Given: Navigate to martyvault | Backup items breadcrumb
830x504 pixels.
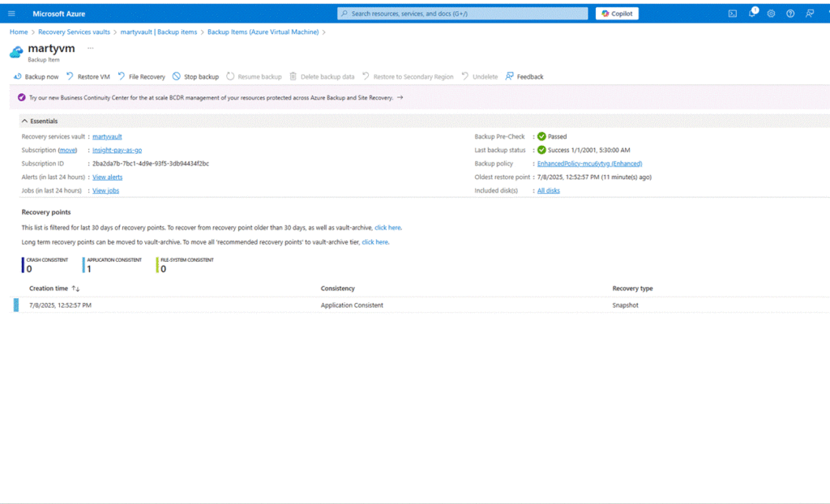Looking at the screenshot, I should (158, 32).
